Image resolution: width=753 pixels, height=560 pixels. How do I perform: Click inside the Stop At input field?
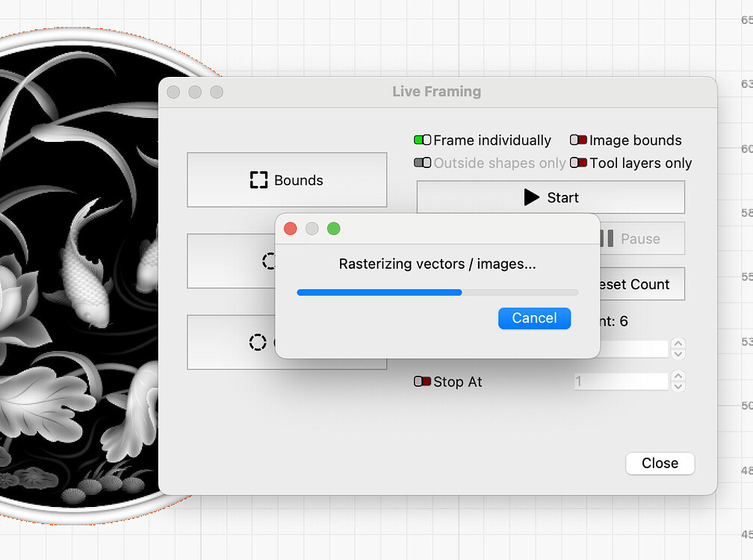[x=621, y=382]
